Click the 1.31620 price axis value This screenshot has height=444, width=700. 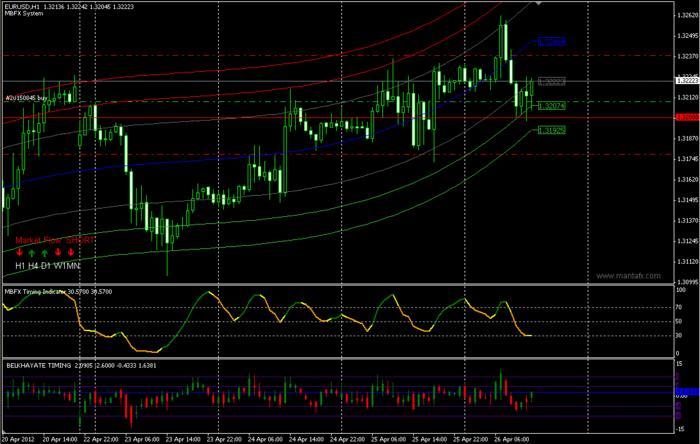click(x=688, y=179)
